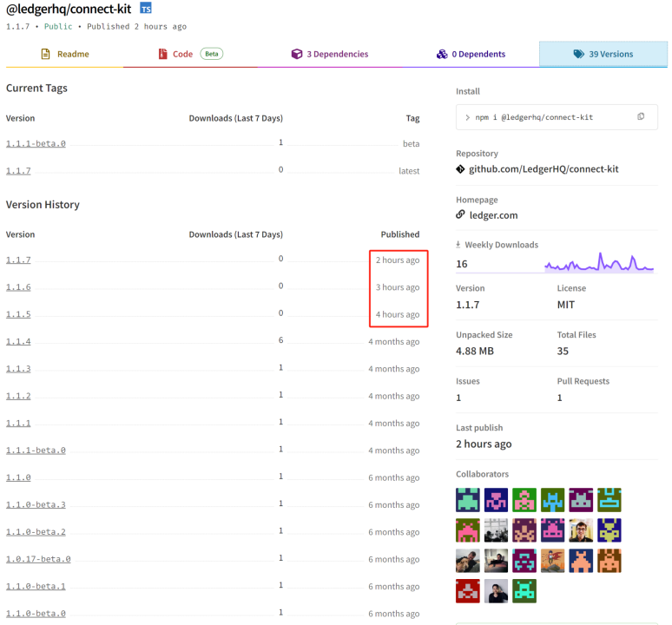The height and width of the screenshot is (625, 672).
Task: Click the red Code file icon
Action: pos(163,54)
